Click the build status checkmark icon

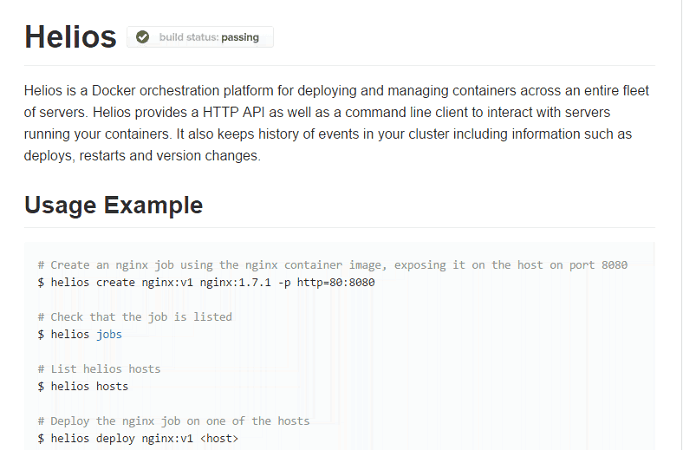pyautogui.click(x=142, y=38)
